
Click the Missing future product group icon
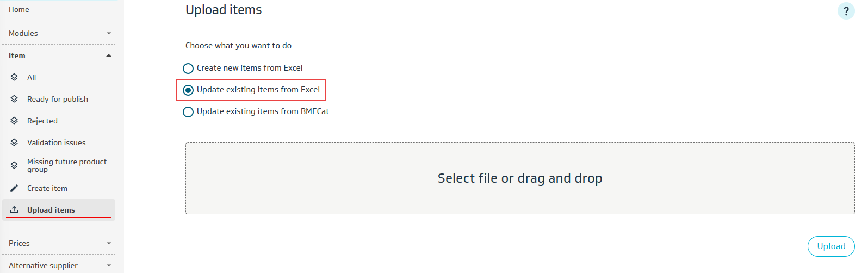tap(14, 165)
